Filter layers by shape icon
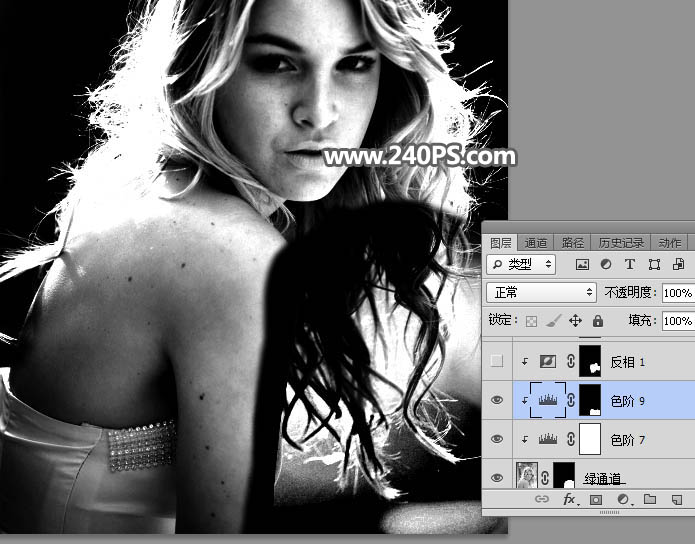 654,265
